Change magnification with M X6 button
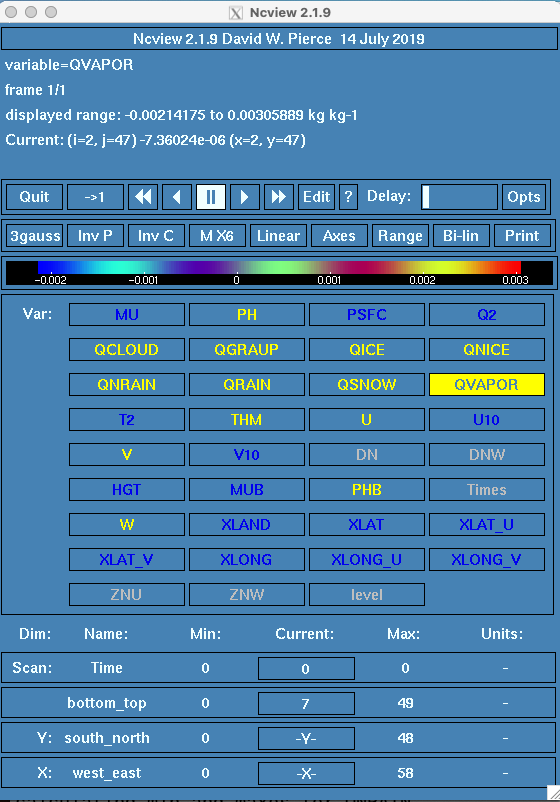Image resolution: width=560 pixels, height=802 pixels. pyautogui.click(x=217, y=236)
